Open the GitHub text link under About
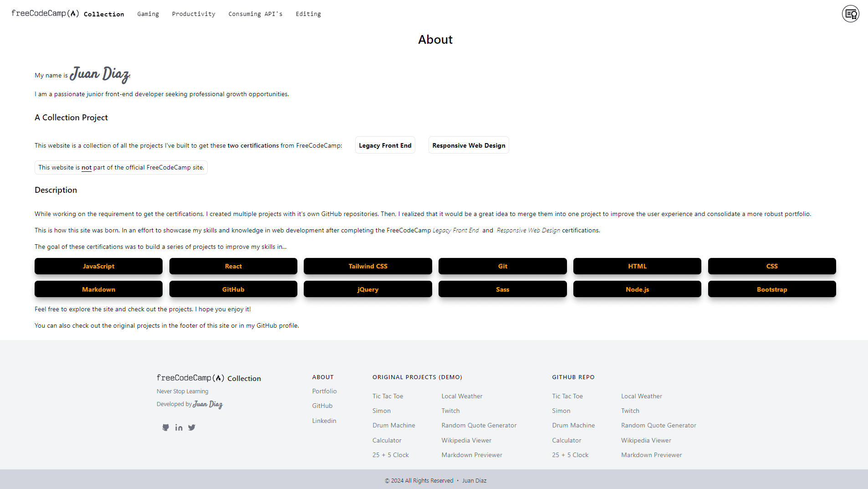Viewport: 868px width, 489px height. [322, 406]
